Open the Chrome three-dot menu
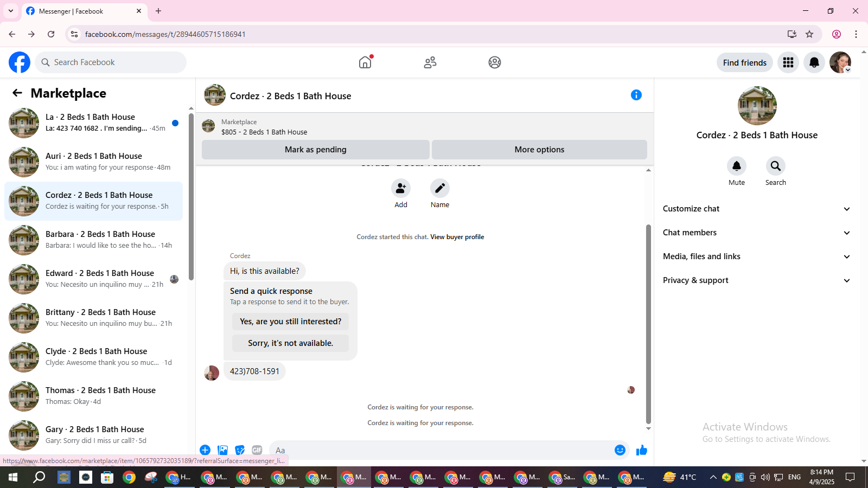The width and height of the screenshot is (868, 488). click(x=856, y=34)
